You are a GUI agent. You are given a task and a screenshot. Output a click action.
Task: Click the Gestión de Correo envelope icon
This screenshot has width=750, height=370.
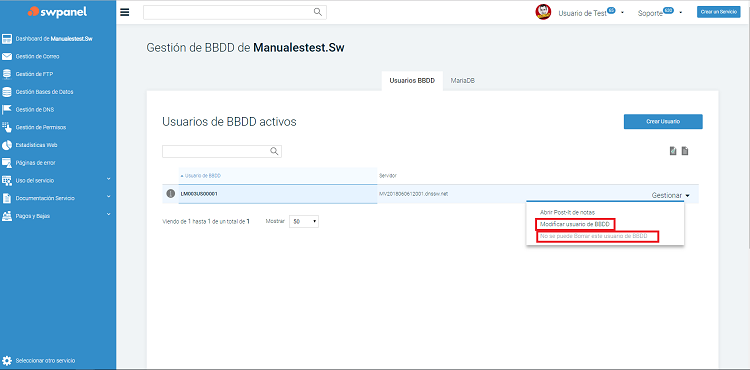pyautogui.click(x=7, y=56)
